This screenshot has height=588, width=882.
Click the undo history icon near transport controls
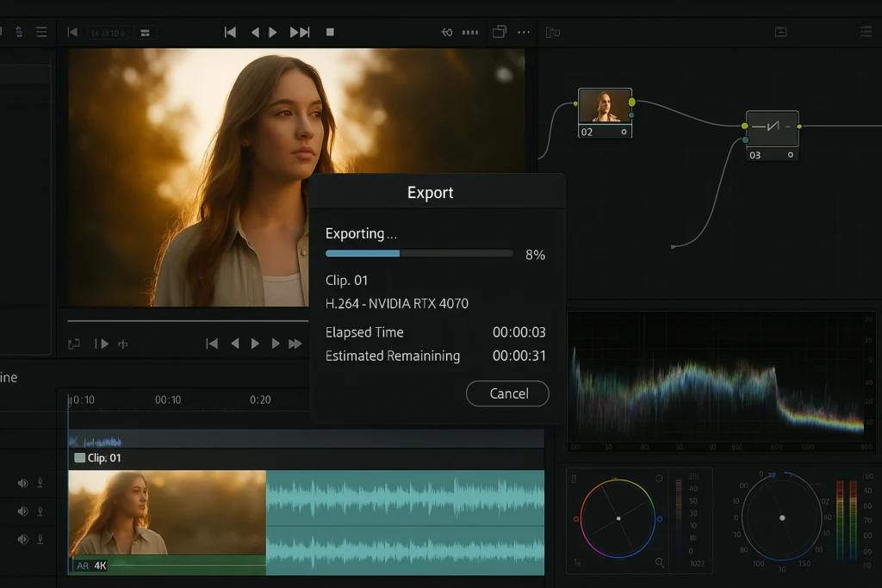(447, 32)
